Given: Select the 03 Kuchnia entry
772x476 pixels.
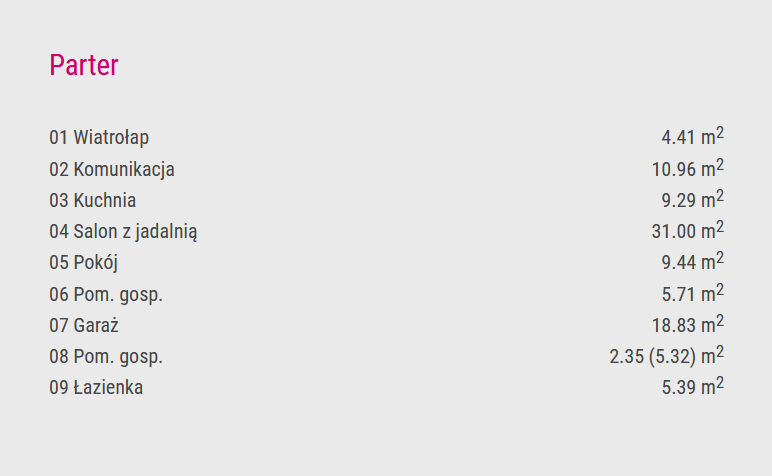Looking at the screenshot, I should [93, 200].
